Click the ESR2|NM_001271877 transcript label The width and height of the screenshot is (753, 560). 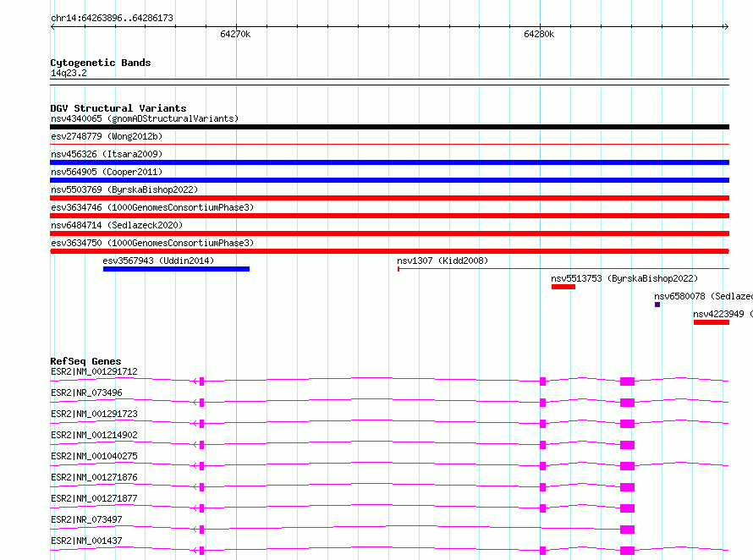[94, 498]
